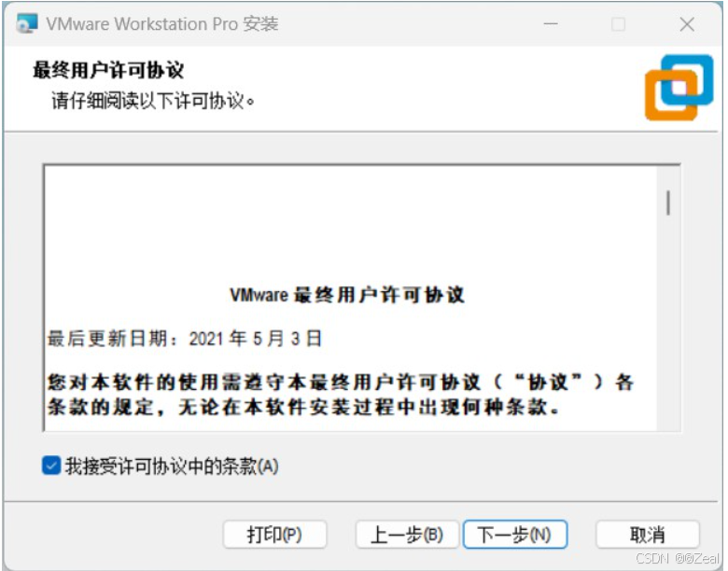Image resolution: width=728 pixels, height=571 pixels.
Task: Cancel installation with the 取消 button
Action: click(x=647, y=535)
